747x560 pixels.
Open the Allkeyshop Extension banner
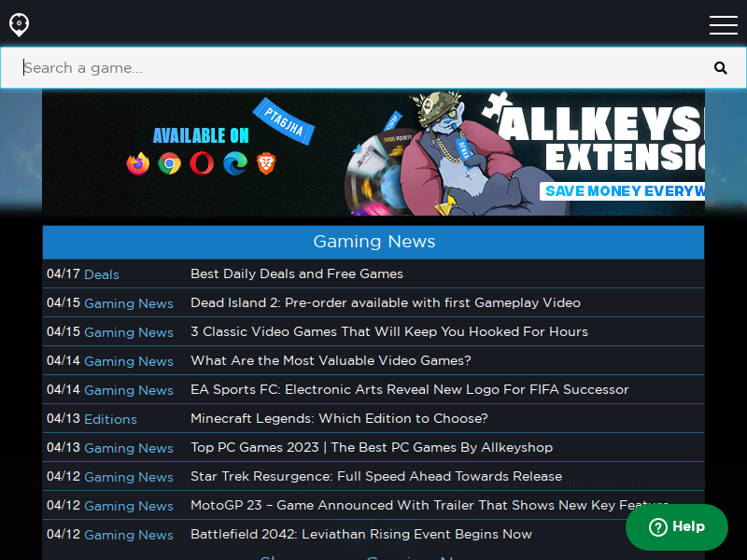373,152
